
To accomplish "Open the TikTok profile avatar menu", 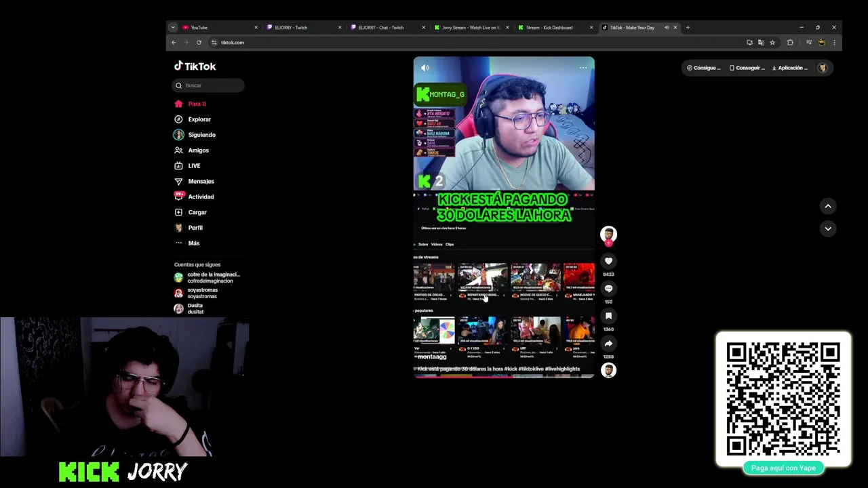I will (823, 68).
